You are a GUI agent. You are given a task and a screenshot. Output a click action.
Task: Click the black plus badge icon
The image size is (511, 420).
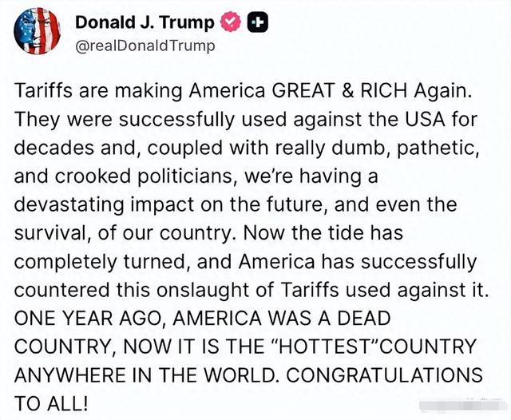[257, 22]
